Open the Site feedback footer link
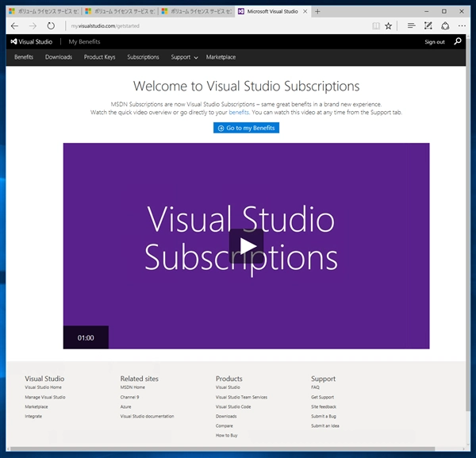This screenshot has height=458, width=476. point(324,406)
